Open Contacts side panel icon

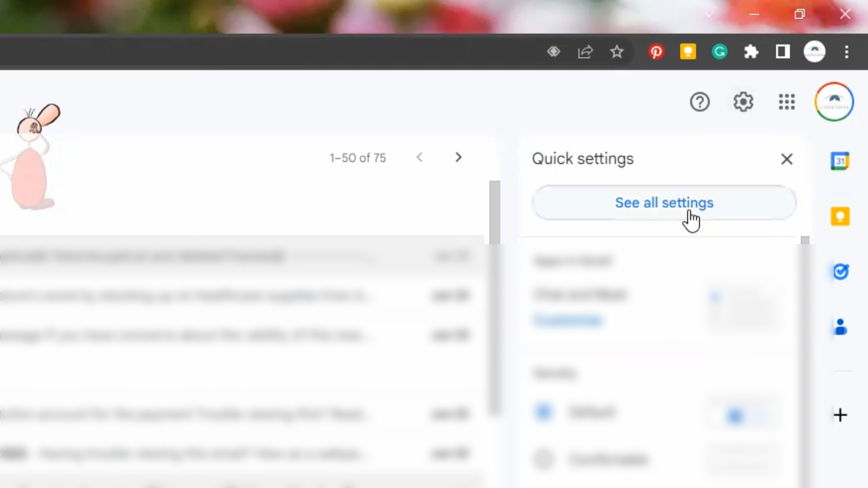[x=840, y=327]
